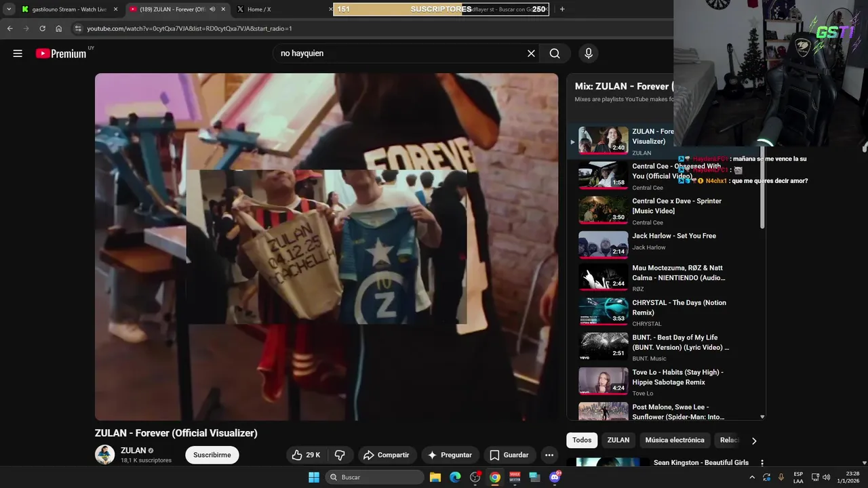Select the ZULAN filter chip

tap(618, 440)
